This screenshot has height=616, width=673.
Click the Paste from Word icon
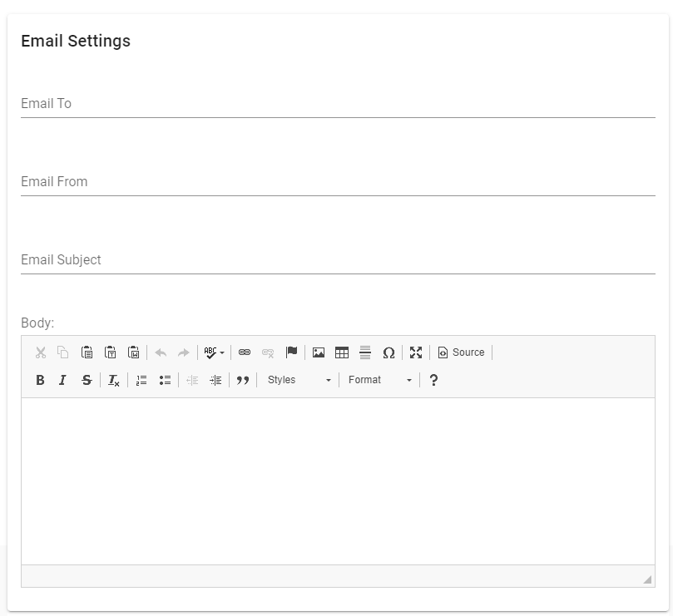tap(131, 352)
